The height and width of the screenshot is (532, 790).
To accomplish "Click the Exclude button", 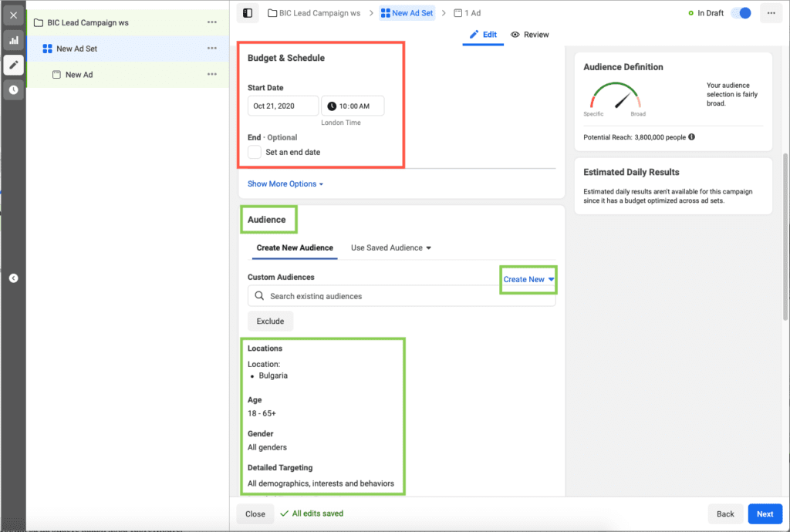I will tap(270, 322).
